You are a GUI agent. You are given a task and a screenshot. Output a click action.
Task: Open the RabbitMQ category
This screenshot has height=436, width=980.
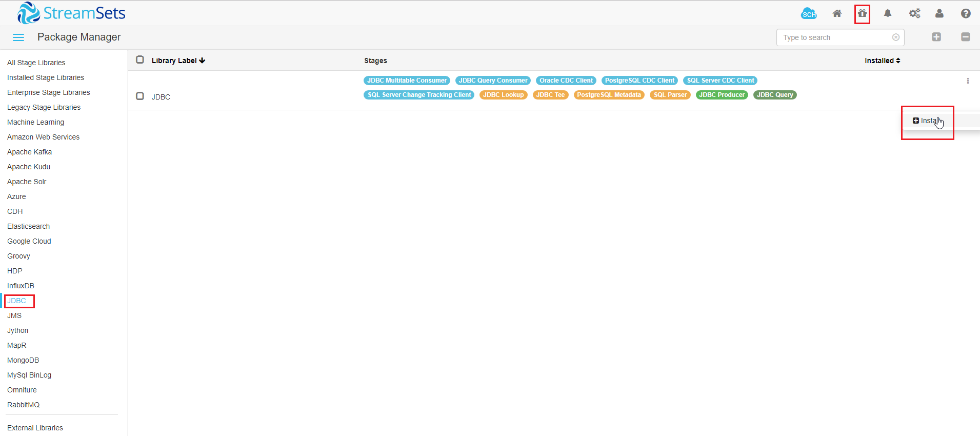tap(24, 405)
